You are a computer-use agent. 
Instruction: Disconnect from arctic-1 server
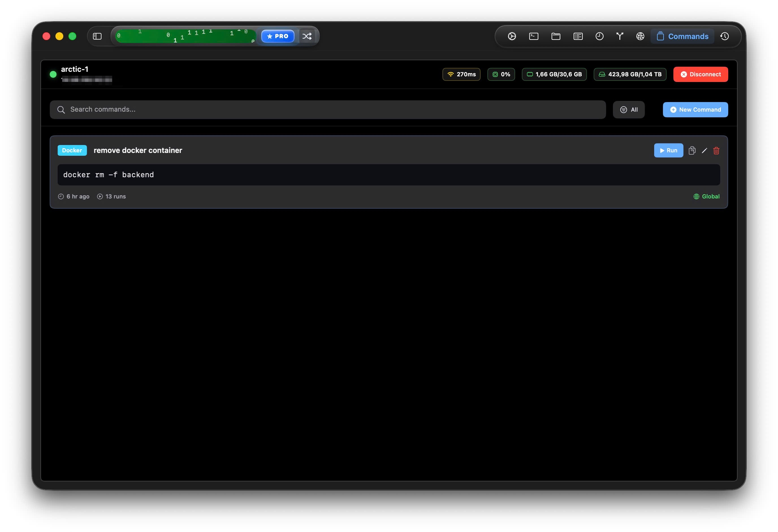[700, 74]
